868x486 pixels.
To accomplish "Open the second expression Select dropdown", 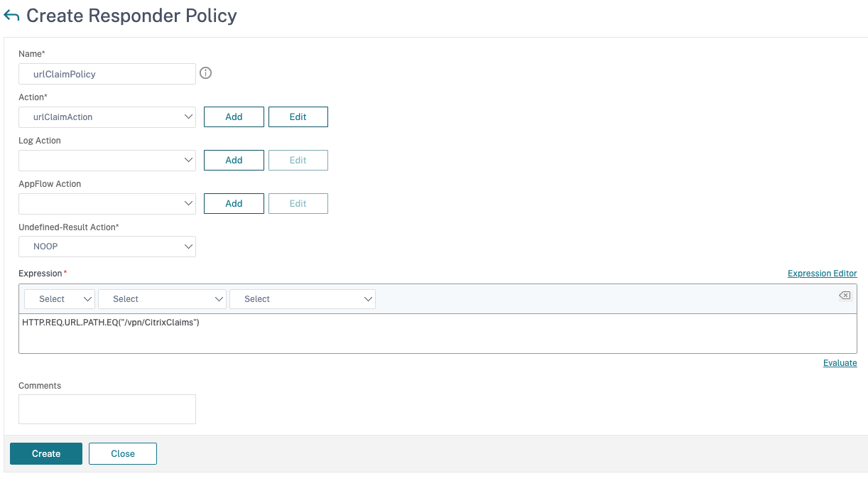I will (162, 299).
